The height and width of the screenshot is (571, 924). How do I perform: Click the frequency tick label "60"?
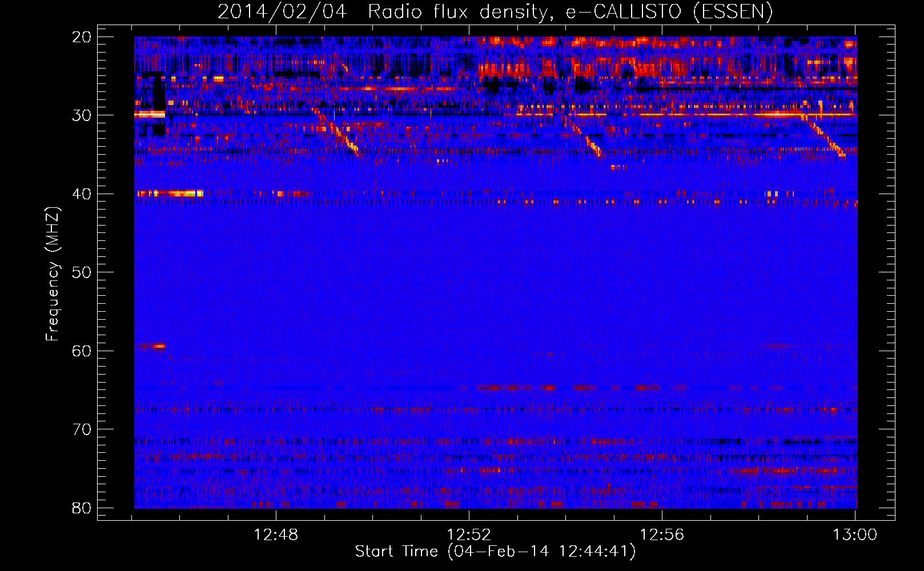[x=82, y=351]
